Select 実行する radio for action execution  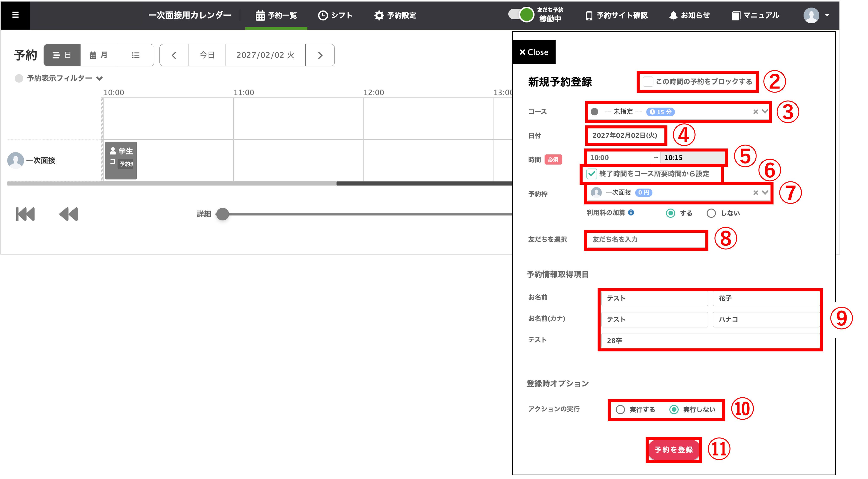[x=620, y=409]
